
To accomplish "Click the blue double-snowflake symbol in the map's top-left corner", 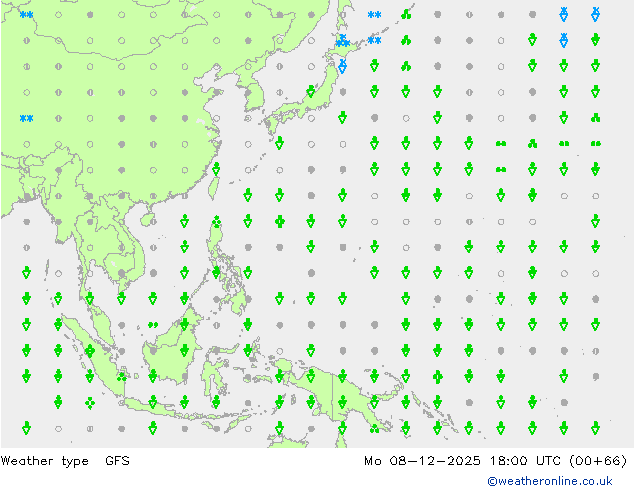I will click(26, 15).
